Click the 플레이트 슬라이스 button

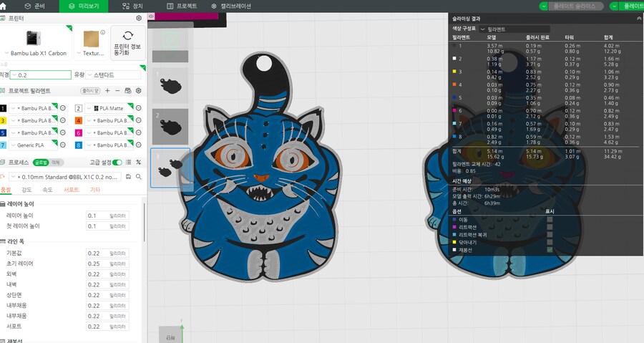coord(576,6)
